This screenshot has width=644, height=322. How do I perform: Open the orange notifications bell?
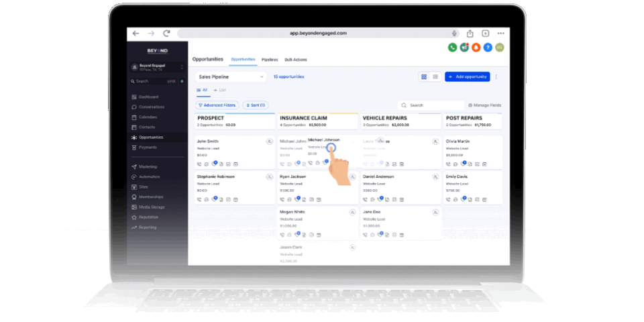476,47
